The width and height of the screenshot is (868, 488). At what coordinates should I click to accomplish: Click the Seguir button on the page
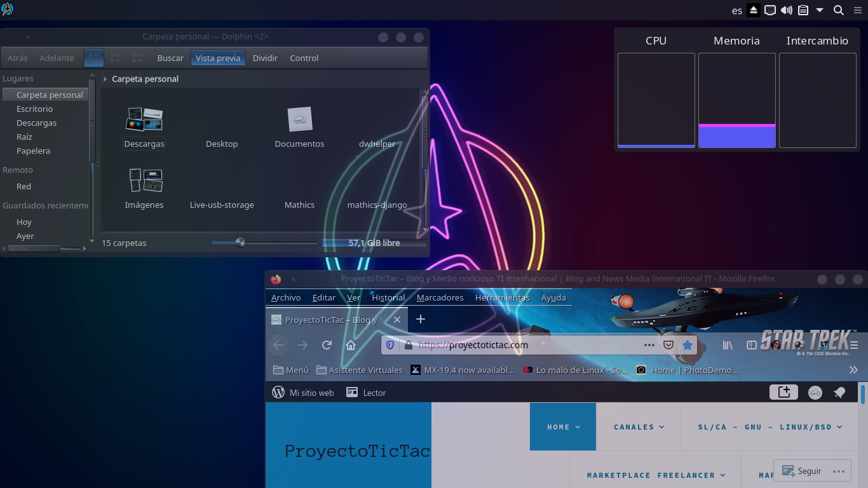click(802, 471)
